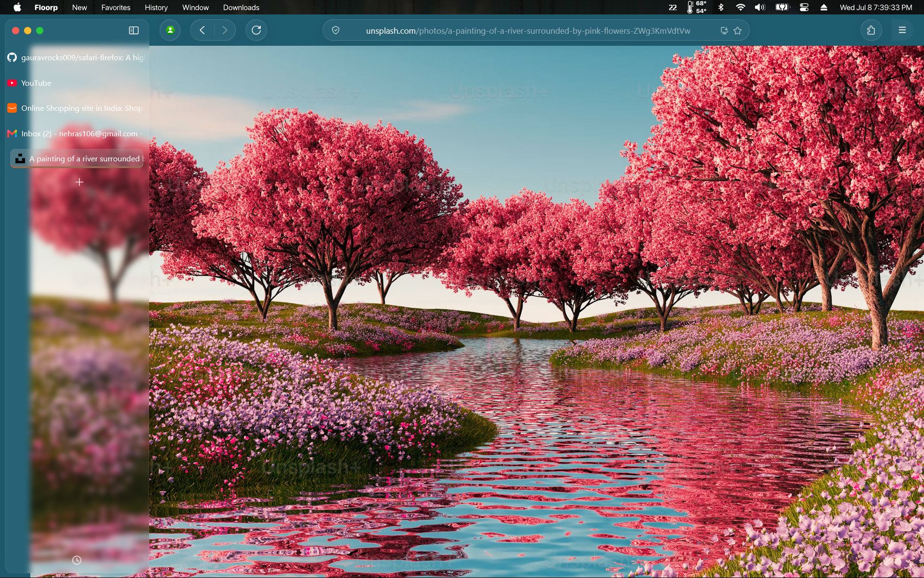
Task: Click the Bluetooth menu bar icon
Action: [x=721, y=7]
